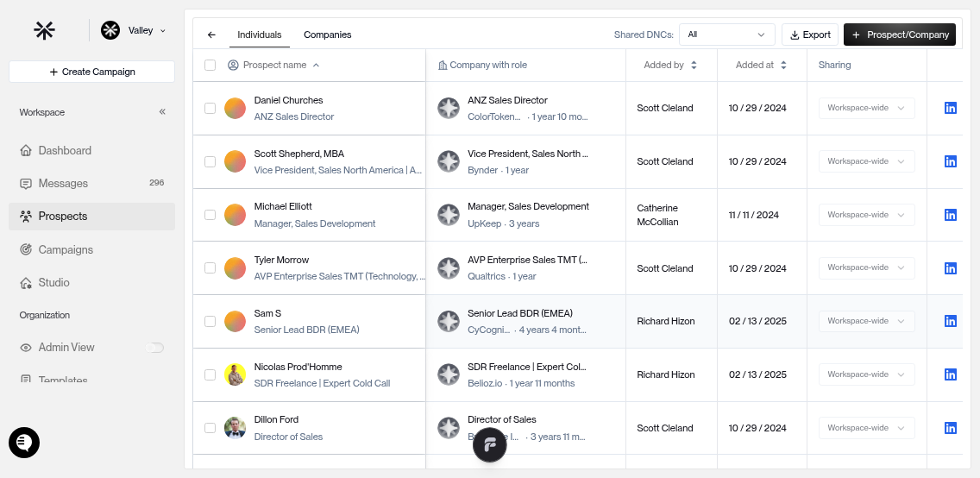Viewport: 980px width, 478px height.
Task: Open the chat support bubble
Action: click(24, 443)
